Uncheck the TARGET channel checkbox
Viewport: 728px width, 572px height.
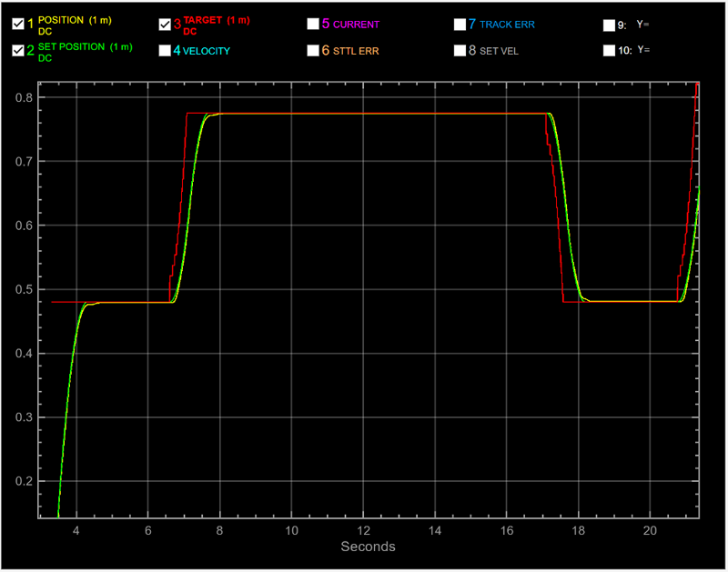(165, 23)
